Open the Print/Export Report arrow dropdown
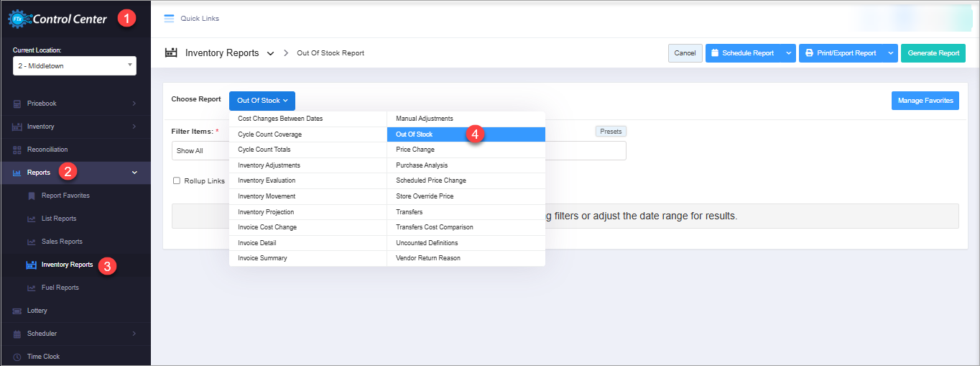 pyautogui.click(x=891, y=53)
